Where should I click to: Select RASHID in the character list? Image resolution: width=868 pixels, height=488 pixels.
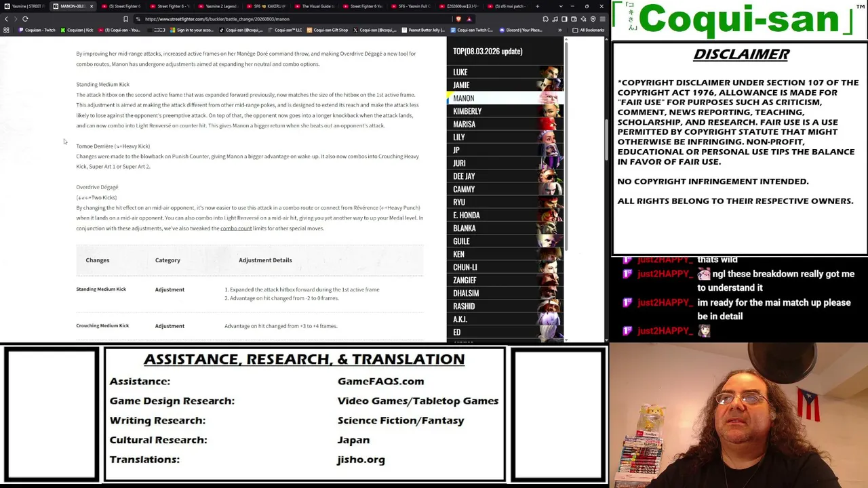coord(505,306)
